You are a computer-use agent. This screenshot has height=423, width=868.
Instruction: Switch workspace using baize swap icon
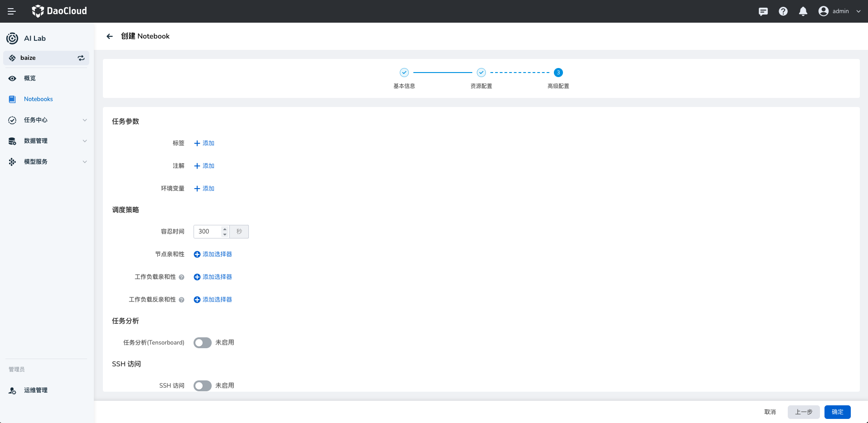pyautogui.click(x=81, y=58)
